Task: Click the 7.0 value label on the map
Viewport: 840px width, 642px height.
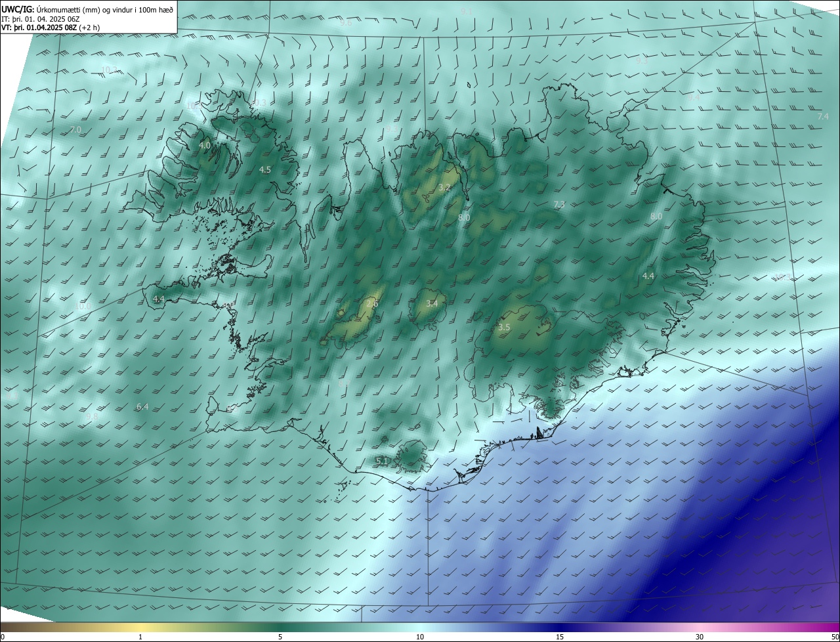Action: [x=75, y=130]
